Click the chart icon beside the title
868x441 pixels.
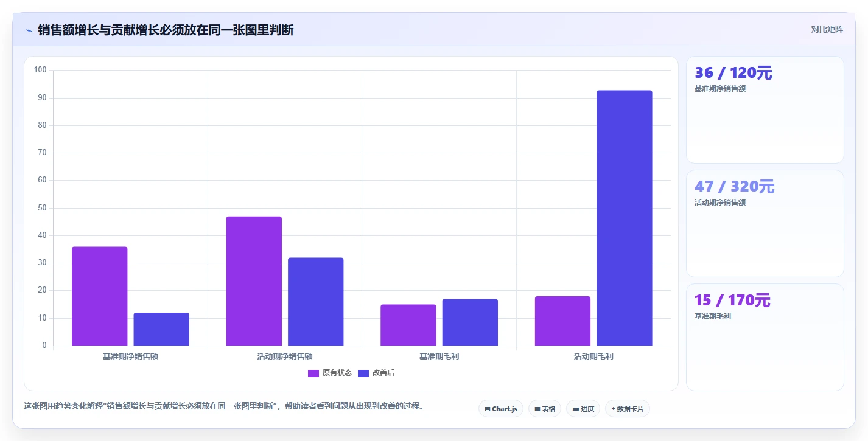29,30
